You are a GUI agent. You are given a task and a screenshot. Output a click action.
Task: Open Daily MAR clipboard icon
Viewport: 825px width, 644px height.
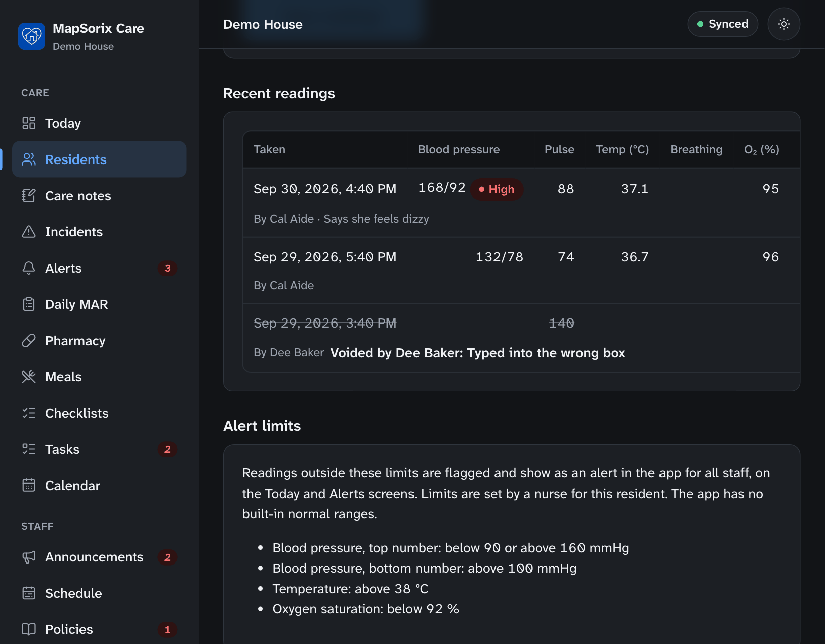[29, 304]
